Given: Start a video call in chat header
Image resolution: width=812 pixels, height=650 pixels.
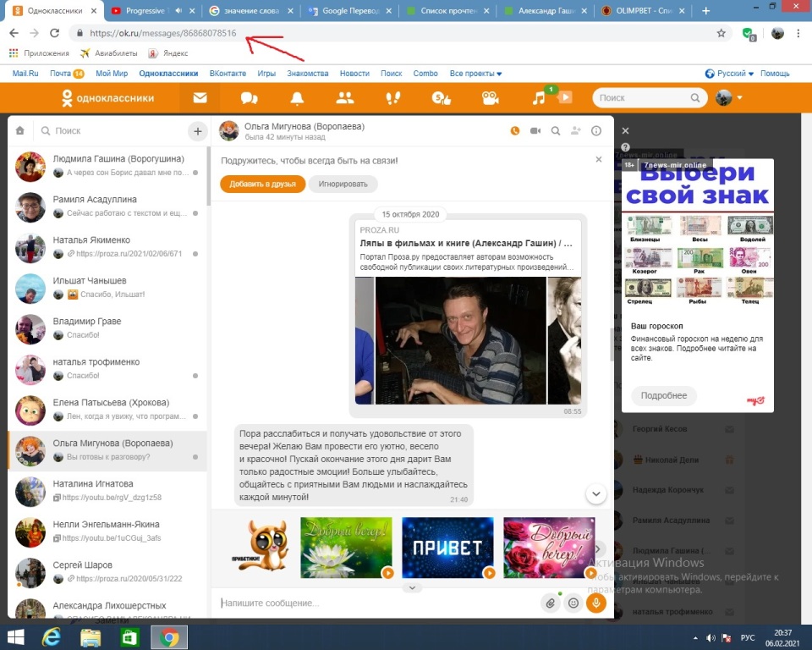Looking at the screenshot, I should click(535, 131).
